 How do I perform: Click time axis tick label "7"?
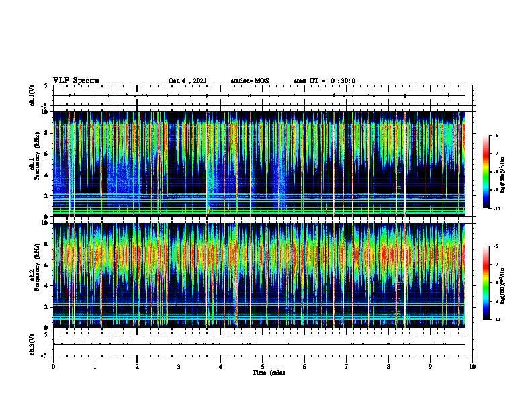(x=347, y=367)
